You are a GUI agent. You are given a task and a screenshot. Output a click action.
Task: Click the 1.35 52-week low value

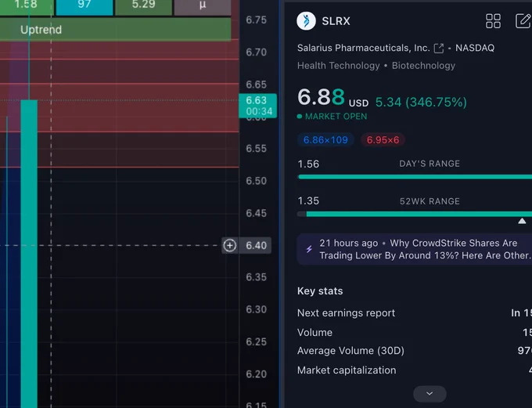point(308,200)
